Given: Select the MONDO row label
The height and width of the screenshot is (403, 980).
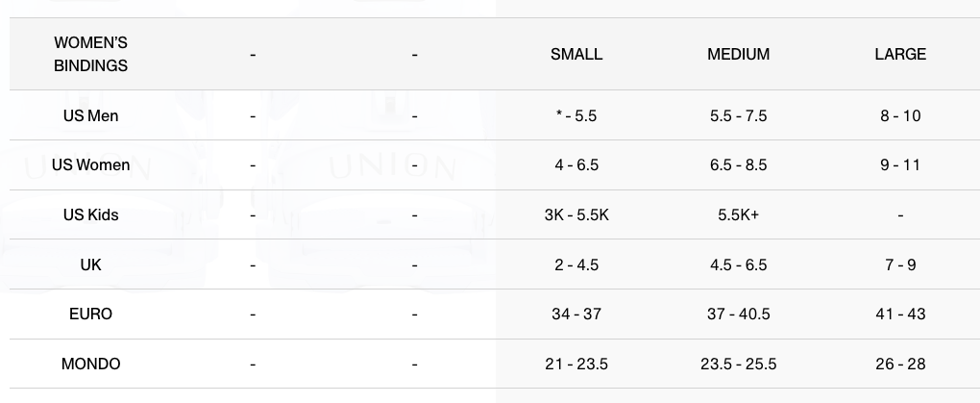Looking at the screenshot, I should [x=90, y=365].
